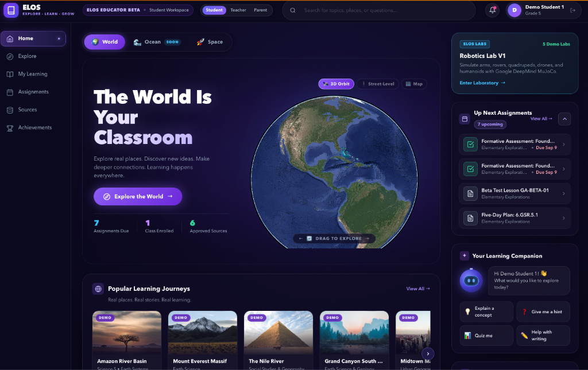
Task: Click the ELOS book logo icon
Action: (11, 10)
